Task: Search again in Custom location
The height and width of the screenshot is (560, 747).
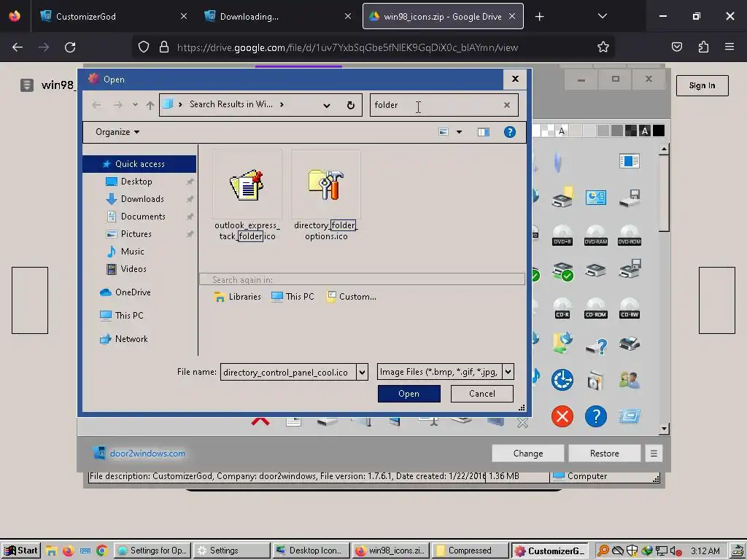Action: tap(352, 297)
